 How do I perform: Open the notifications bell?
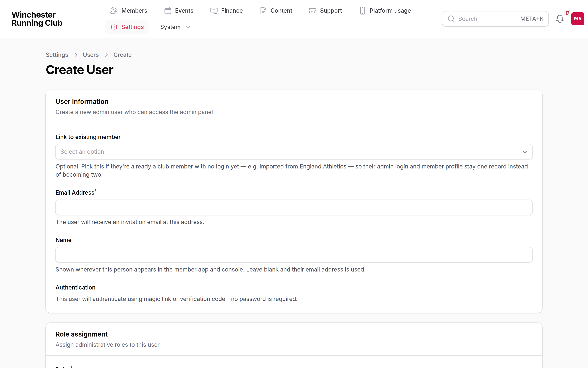coord(560,19)
